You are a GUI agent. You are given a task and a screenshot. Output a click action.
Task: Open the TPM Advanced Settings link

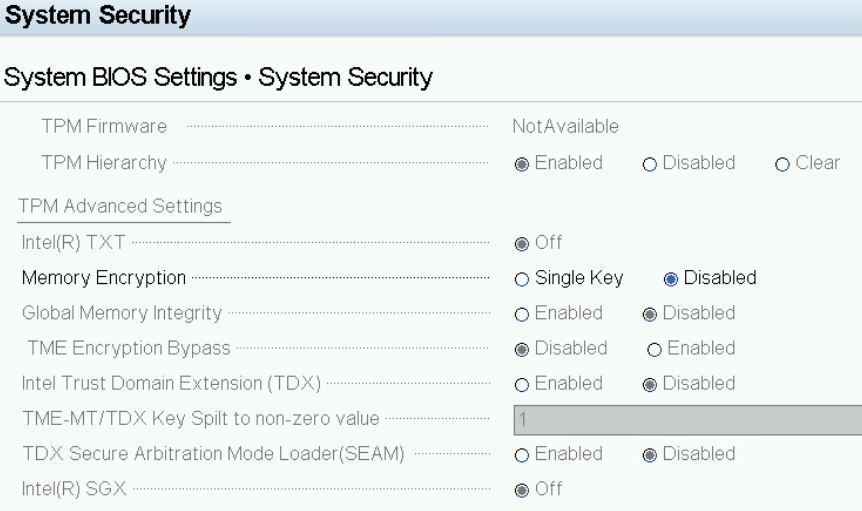point(120,207)
